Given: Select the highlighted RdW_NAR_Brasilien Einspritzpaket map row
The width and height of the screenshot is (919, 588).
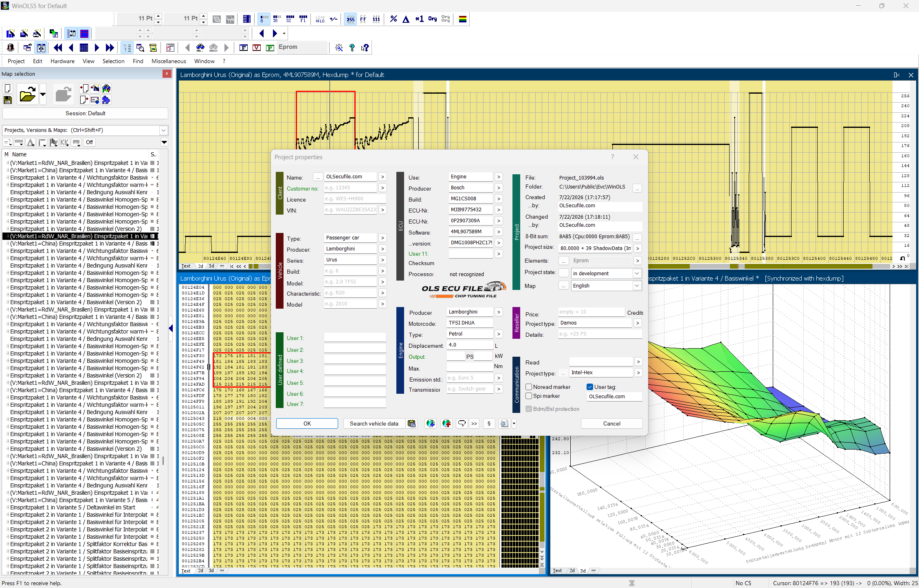Looking at the screenshot, I should [80, 236].
